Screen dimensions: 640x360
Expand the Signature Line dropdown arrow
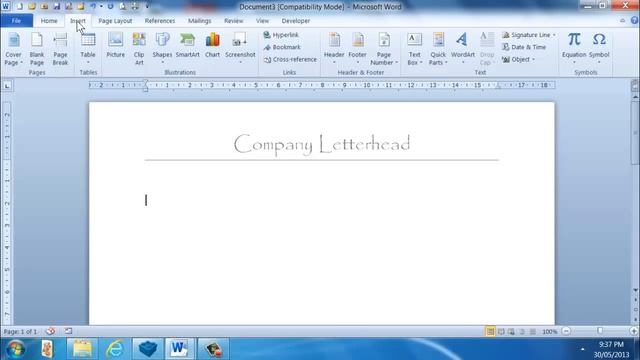click(x=554, y=35)
